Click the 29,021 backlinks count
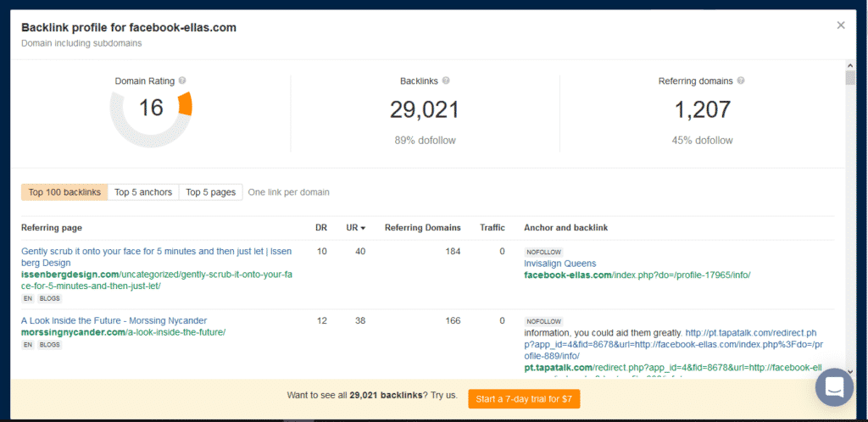The width and height of the screenshot is (868, 422). (x=425, y=109)
